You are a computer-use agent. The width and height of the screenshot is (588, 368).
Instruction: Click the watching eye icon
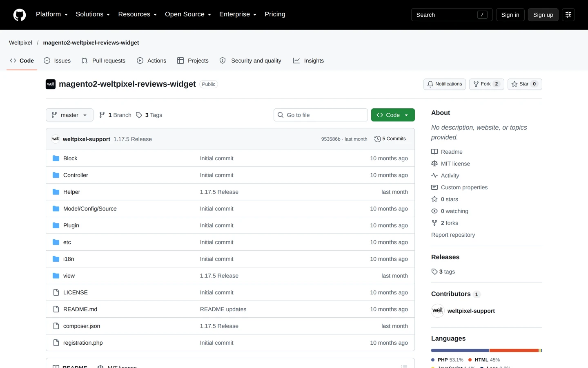coord(434,211)
